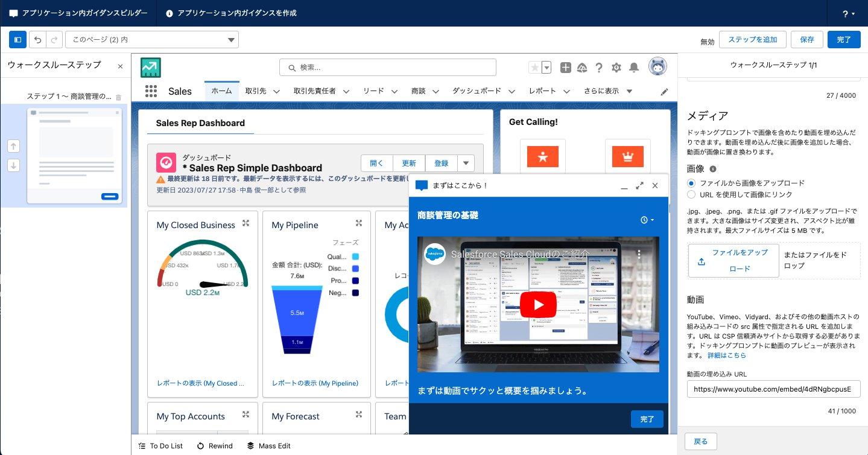The image size is (868, 455).
Task: Open レポートの表示 (My Pipeline) link
Action: click(x=315, y=383)
